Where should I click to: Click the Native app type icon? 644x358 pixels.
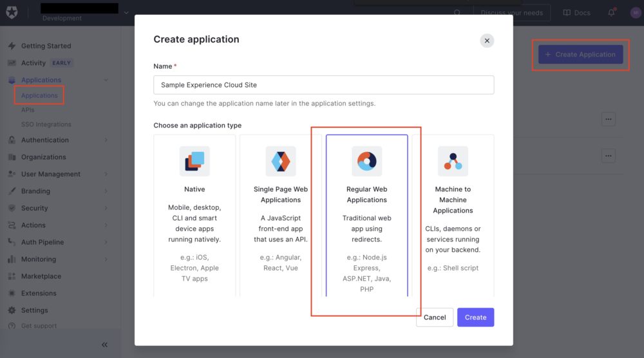[x=194, y=162]
